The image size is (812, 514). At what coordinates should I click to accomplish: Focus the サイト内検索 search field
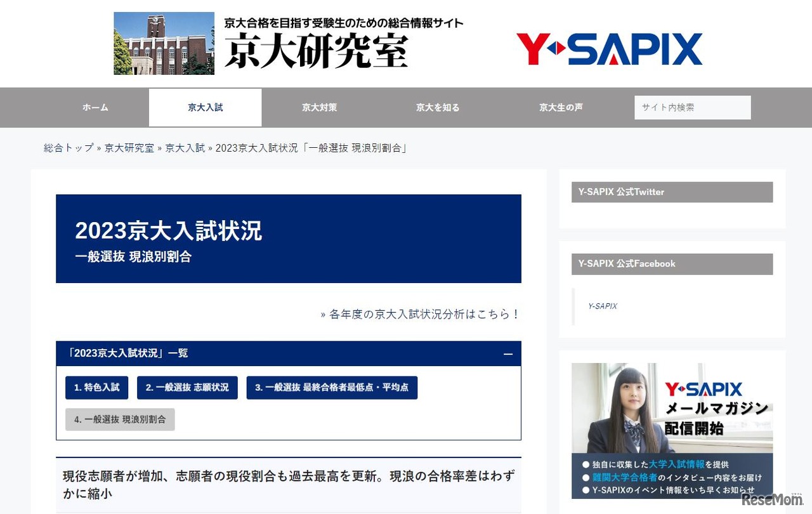[x=692, y=107]
